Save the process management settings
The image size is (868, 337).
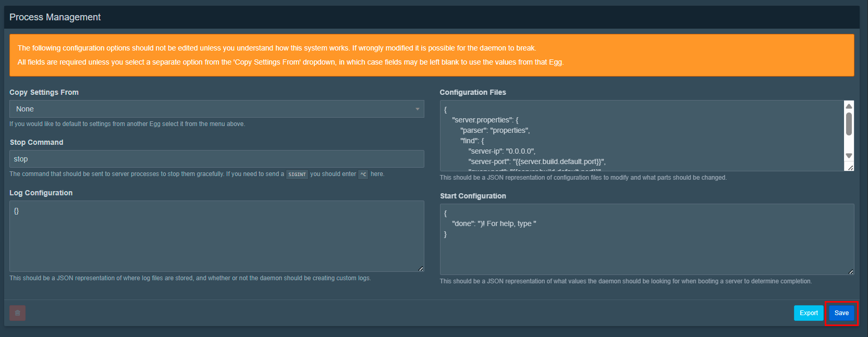tap(841, 313)
